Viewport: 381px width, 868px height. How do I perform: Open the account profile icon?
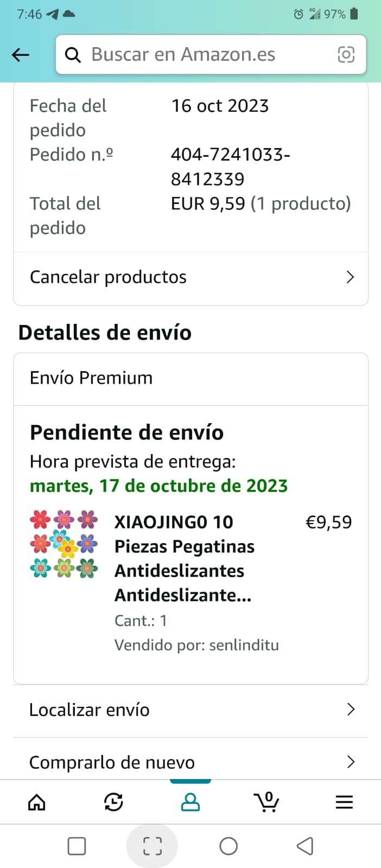click(190, 801)
